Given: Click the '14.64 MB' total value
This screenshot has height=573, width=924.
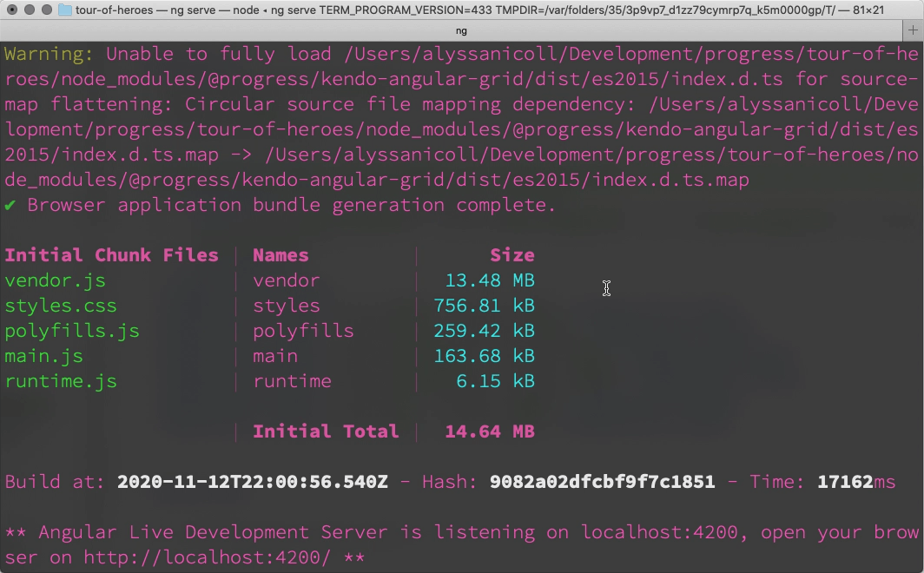Looking at the screenshot, I should 490,431.
